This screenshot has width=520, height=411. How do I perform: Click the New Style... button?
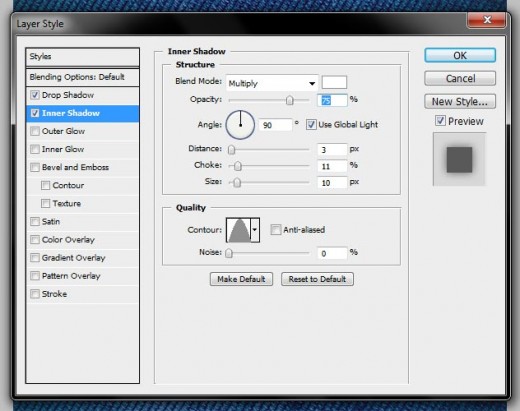point(460,101)
